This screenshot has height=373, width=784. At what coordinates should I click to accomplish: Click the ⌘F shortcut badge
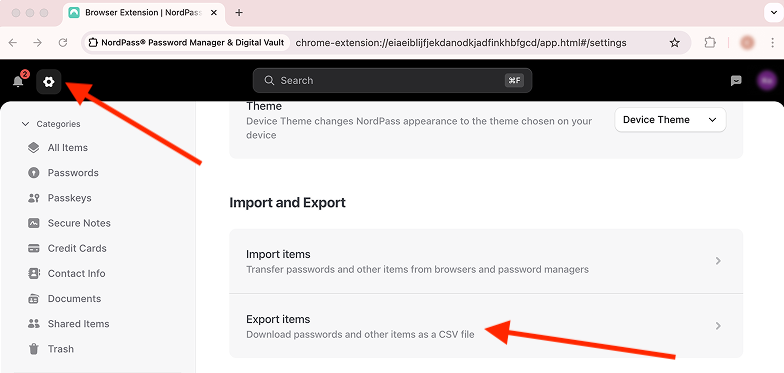514,80
